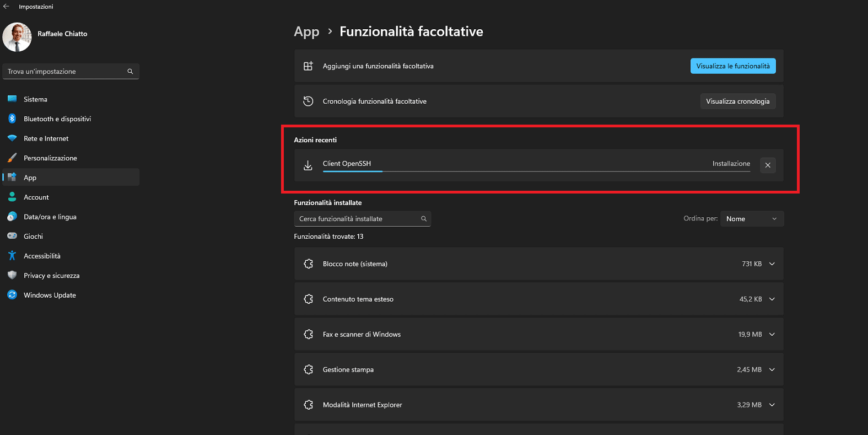868x435 pixels.
Task: Click the Windows Update sync icon
Action: click(x=12, y=295)
